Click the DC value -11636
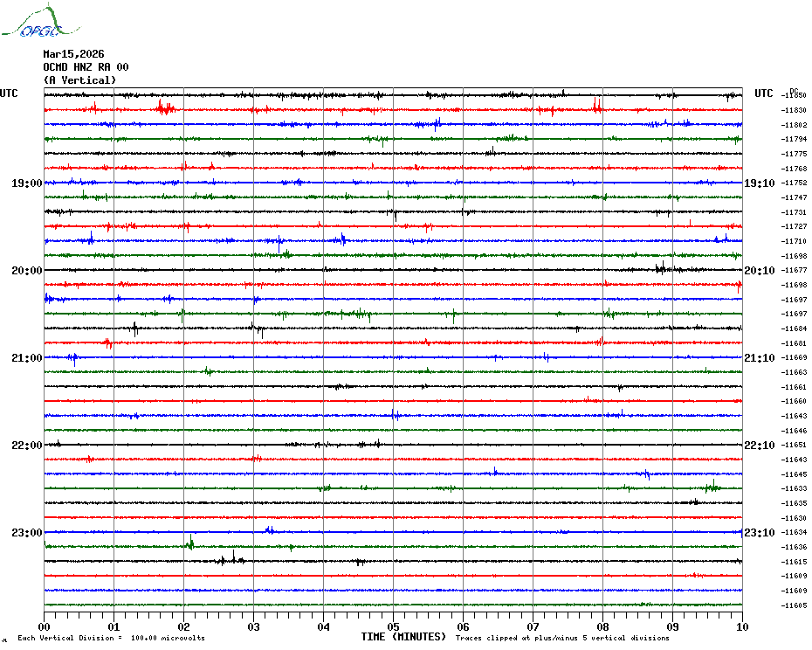Image resolution: width=812 pixels, height=650 pixels. coord(794,547)
